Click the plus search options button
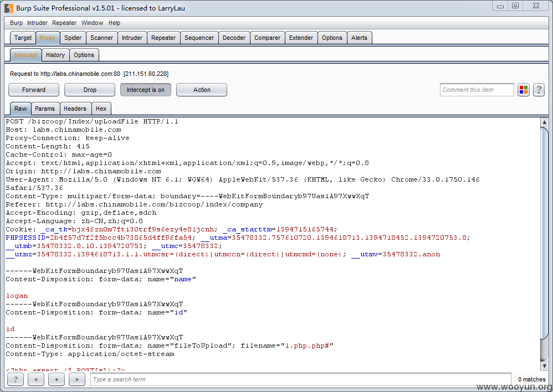The width and height of the screenshot is (553, 392). tap(57, 379)
